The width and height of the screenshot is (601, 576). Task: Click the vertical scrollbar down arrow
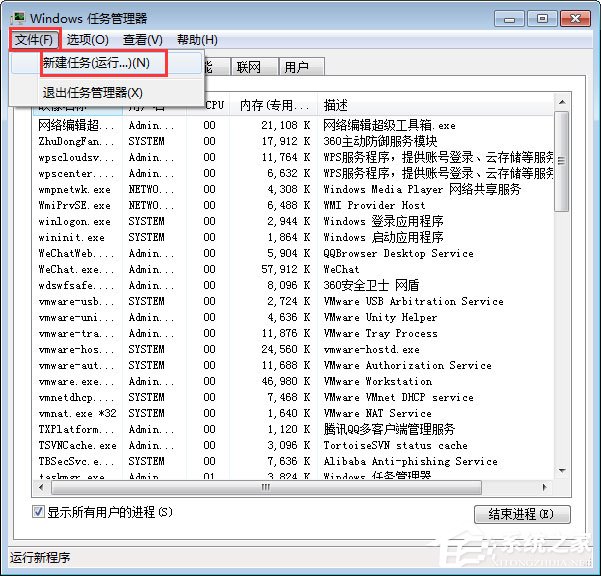(562, 470)
